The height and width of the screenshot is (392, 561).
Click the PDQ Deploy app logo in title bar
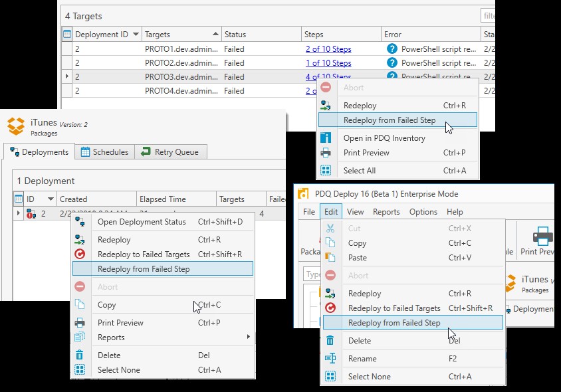(303, 194)
